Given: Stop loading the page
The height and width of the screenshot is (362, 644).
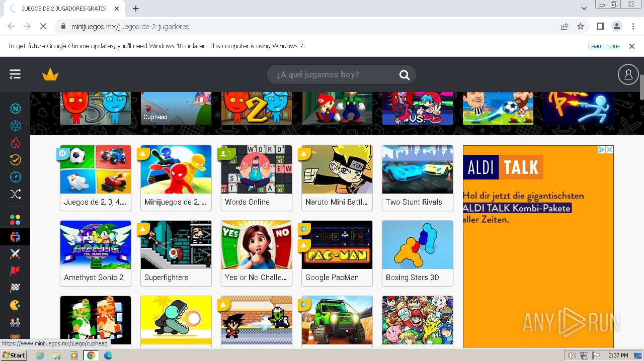Looking at the screenshot, I should (x=43, y=26).
